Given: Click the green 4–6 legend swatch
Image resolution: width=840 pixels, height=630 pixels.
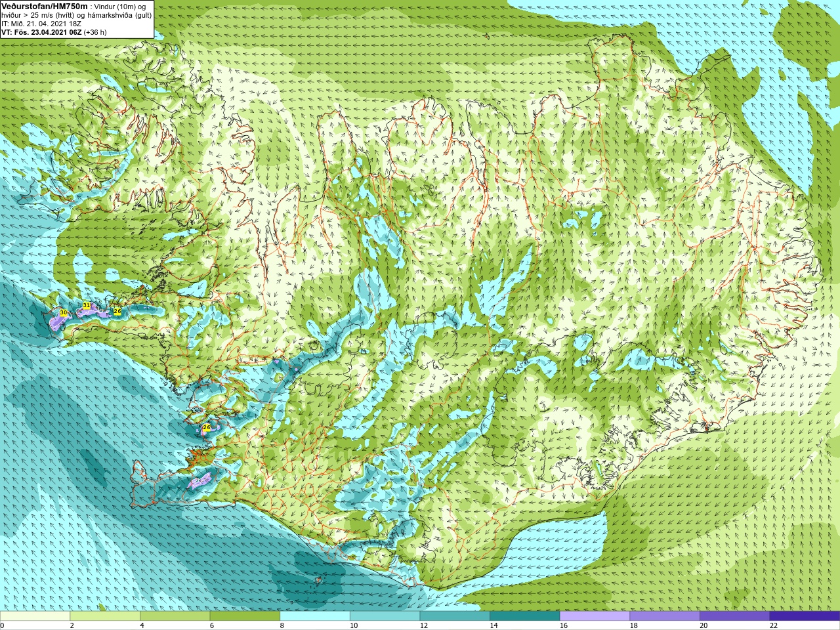Looking at the screenshot, I should (x=175, y=616).
